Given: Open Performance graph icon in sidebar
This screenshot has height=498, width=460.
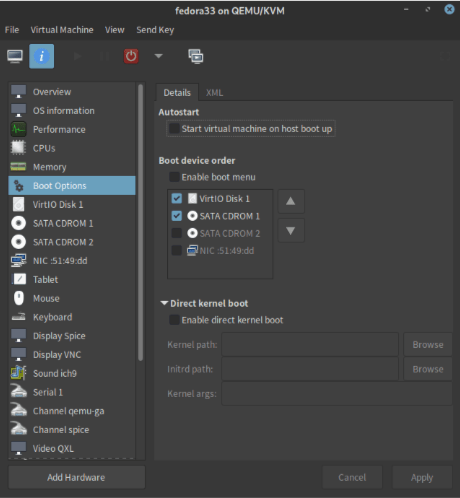Looking at the screenshot, I should pyautogui.click(x=19, y=129).
